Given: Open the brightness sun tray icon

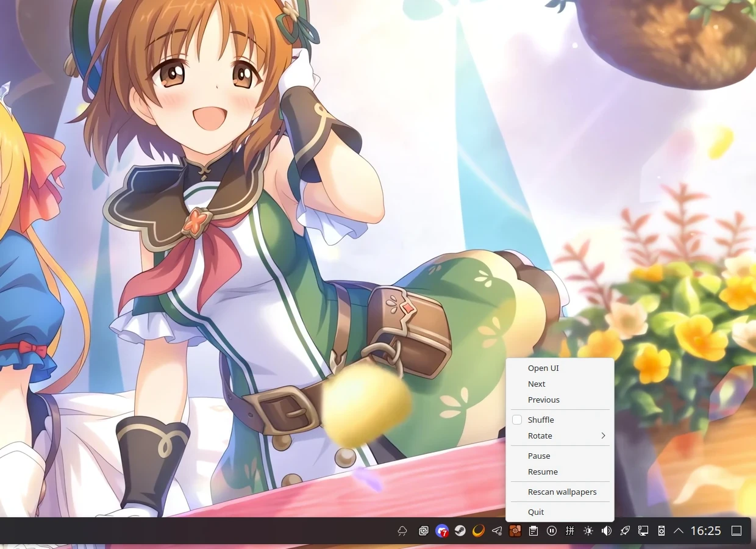Looking at the screenshot, I should tap(588, 531).
